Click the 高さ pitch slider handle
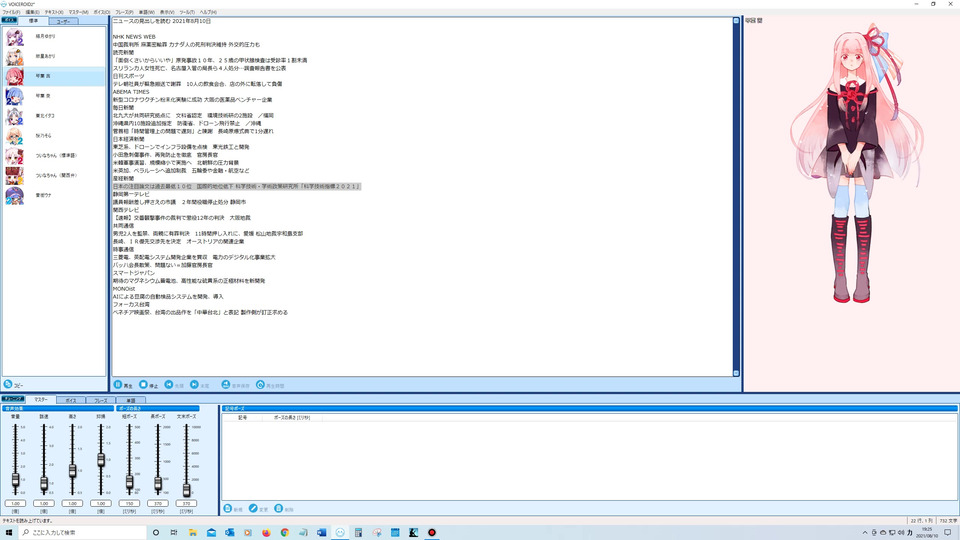Screen dimensions: 960x540 coord(72,471)
